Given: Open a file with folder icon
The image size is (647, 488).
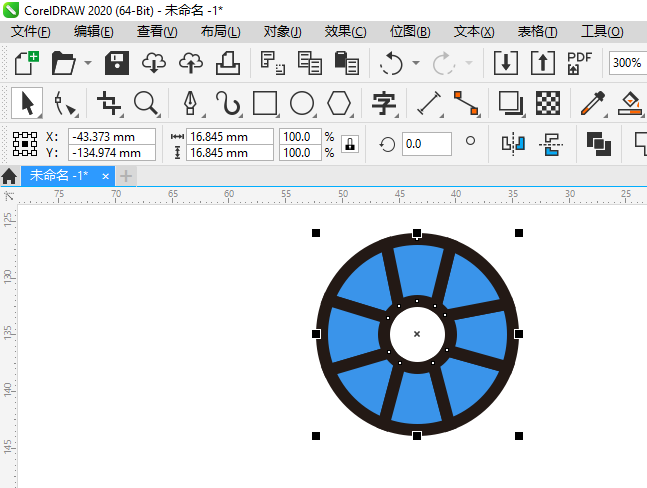Looking at the screenshot, I should (64, 63).
